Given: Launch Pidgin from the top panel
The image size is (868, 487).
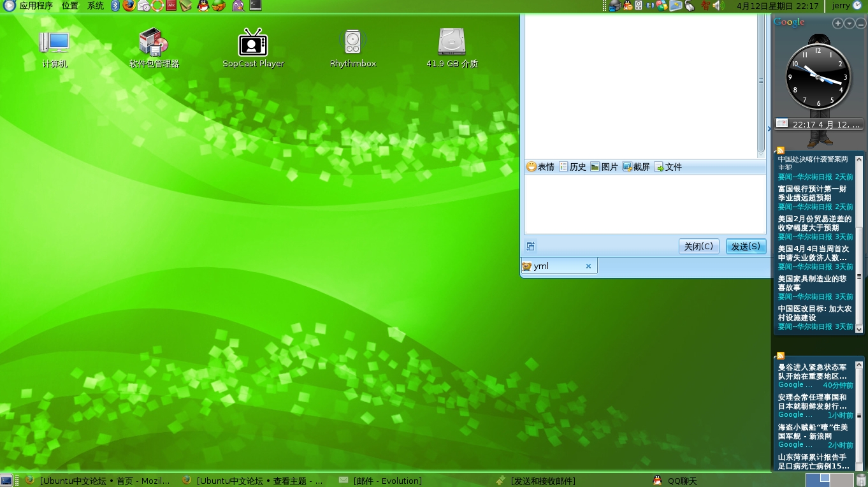Looking at the screenshot, I should tap(238, 6).
